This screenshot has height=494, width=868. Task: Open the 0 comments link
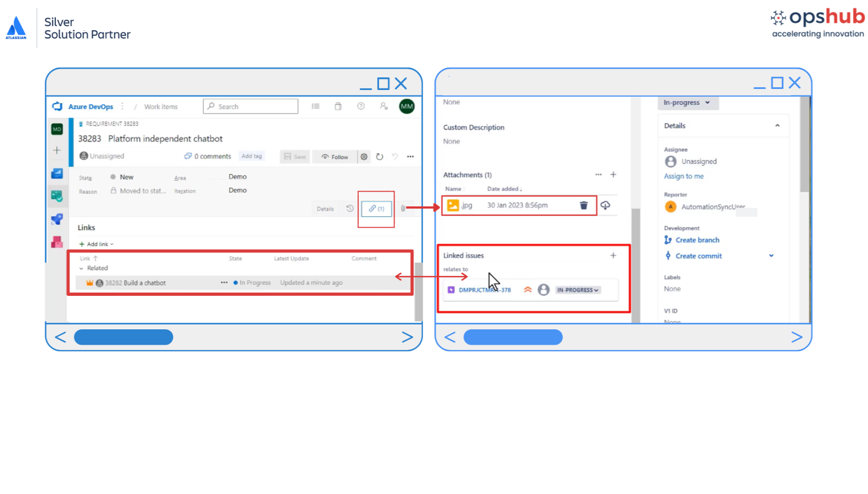(x=208, y=156)
